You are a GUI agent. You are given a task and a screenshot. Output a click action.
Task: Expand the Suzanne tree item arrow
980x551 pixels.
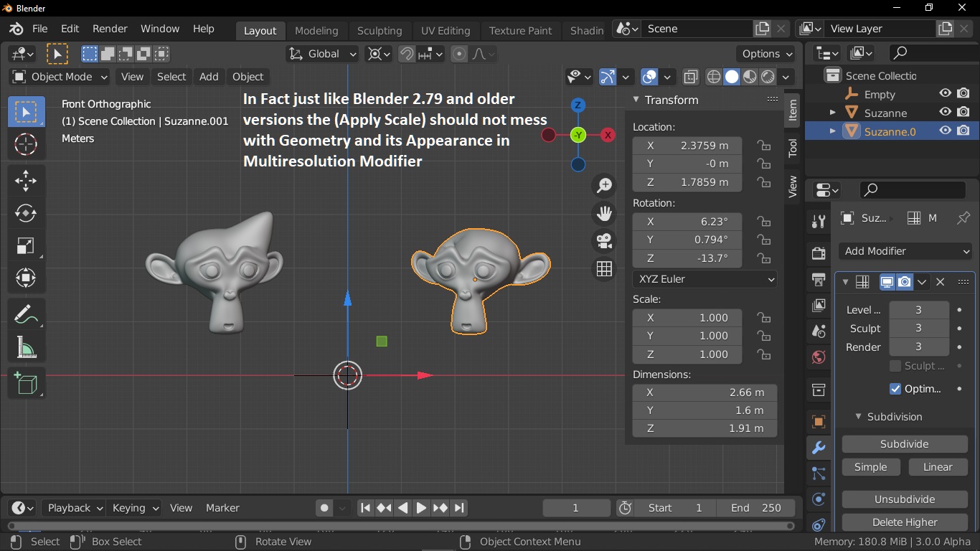pos(833,113)
